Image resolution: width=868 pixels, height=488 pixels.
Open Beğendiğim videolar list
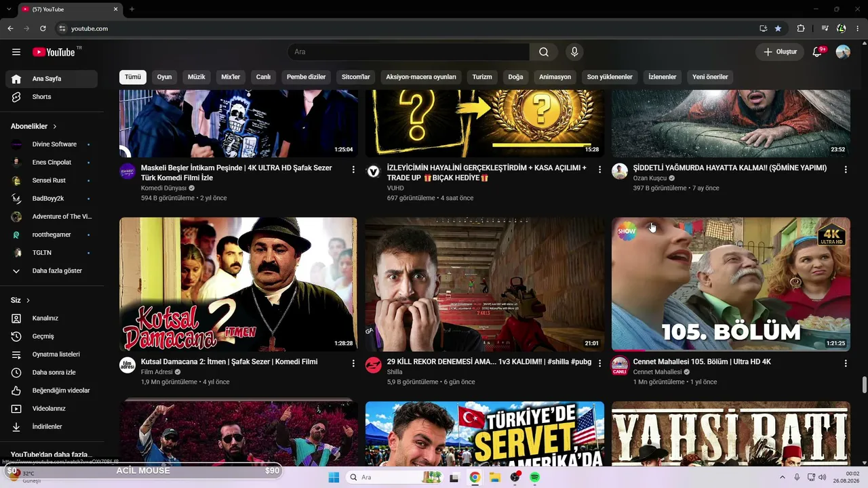pyautogui.click(x=52, y=390)
